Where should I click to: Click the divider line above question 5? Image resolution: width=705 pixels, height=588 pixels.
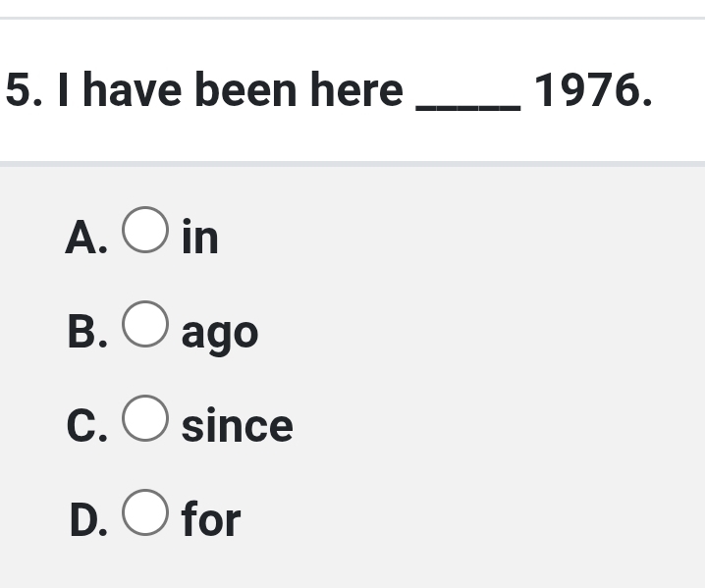(352, 18)
